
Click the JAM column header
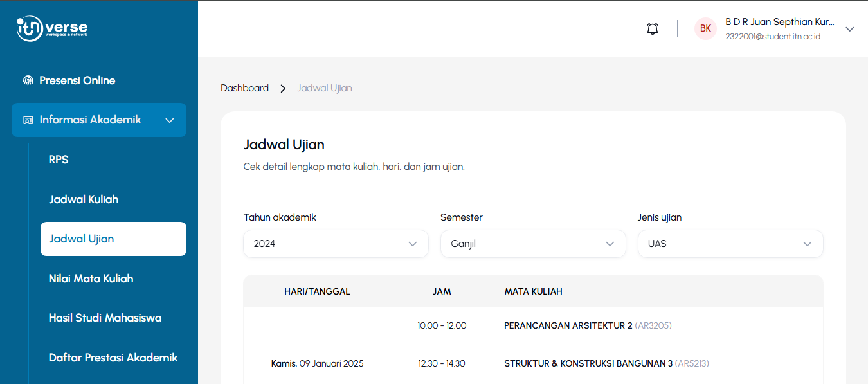point(442,291)
